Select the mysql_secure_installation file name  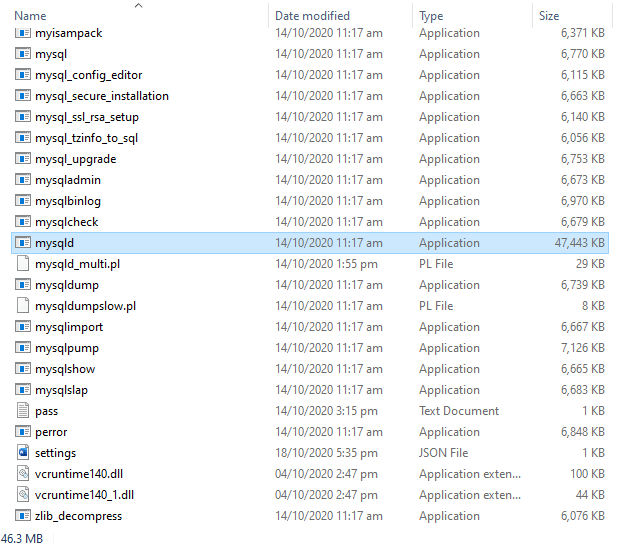[102, 96]
